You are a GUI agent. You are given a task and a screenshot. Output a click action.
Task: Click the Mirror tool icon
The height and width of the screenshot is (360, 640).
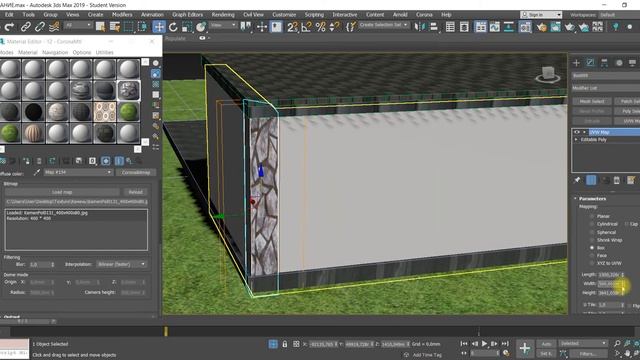tap(419, 27)
